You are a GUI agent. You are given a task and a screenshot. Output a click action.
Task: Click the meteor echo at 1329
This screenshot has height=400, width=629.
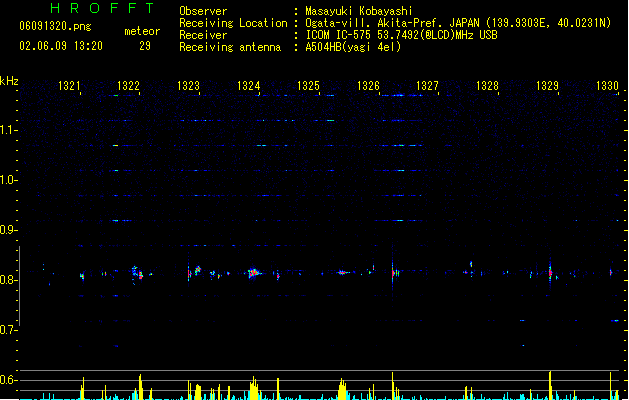[x=550, y=273]
